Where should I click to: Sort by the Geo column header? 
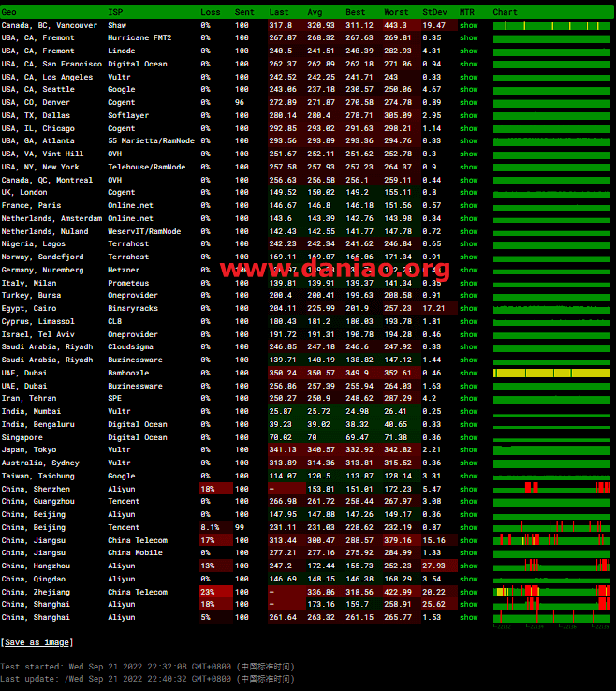pos(9,12)
